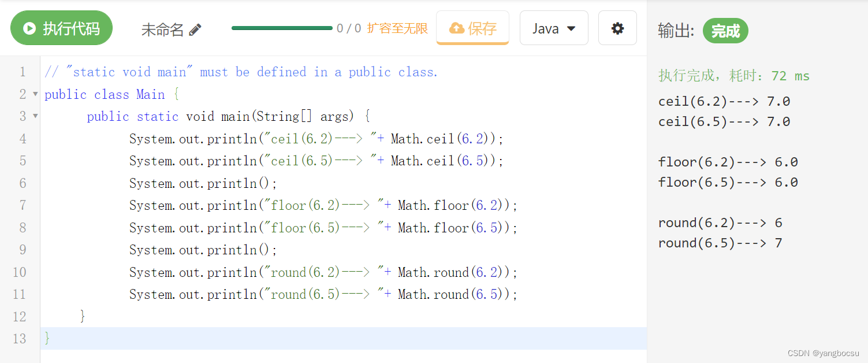Click the cloud upload icon on 保存

point(456,28)
